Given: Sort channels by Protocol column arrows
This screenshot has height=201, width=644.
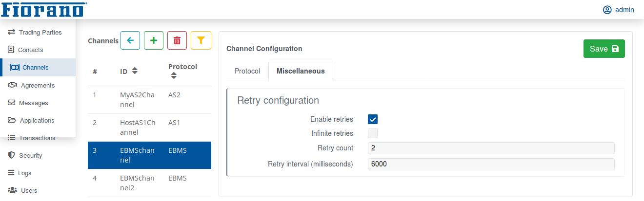Looking at the screenshot, I should point(174,75).
